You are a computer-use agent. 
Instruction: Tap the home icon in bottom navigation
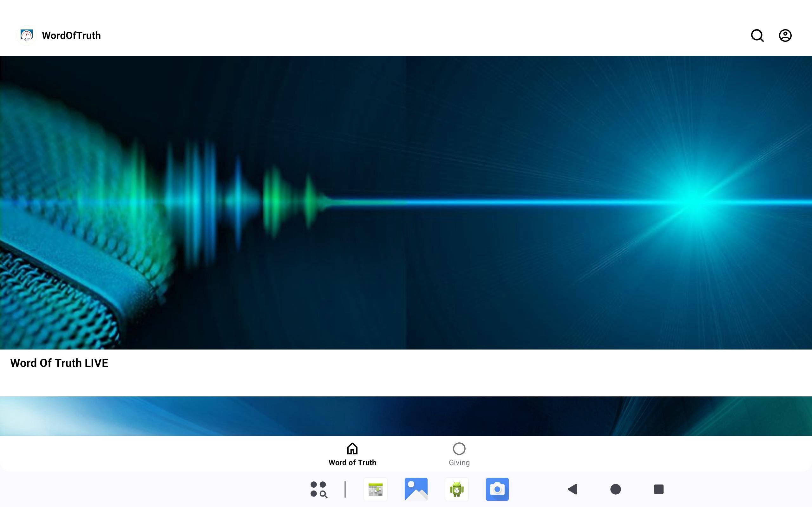click(x=352, y=448)
